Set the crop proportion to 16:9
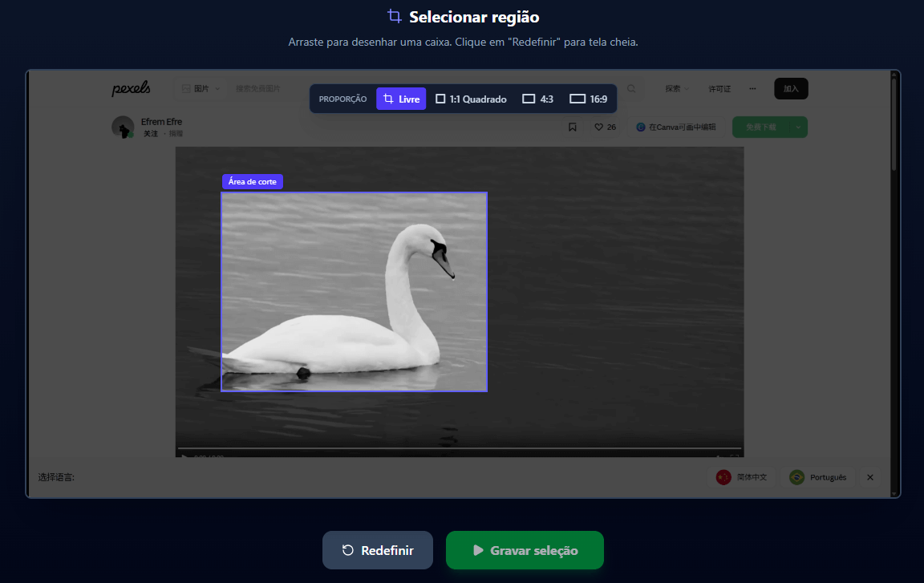Screen dimensions: 924x583 tap(588, 99)
